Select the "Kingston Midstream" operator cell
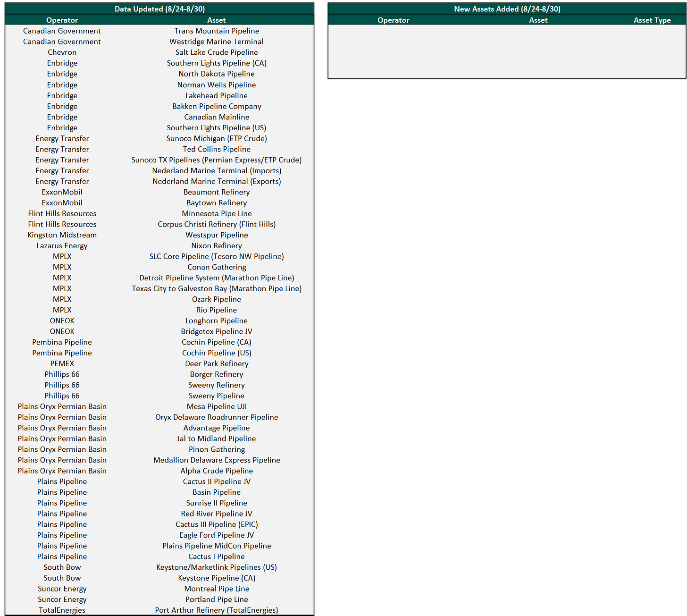 tap(62, 235)
